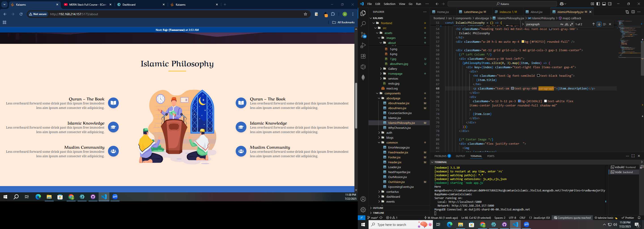Click the VS Code command center search box
644x229 pixels.
coord(502,4)
